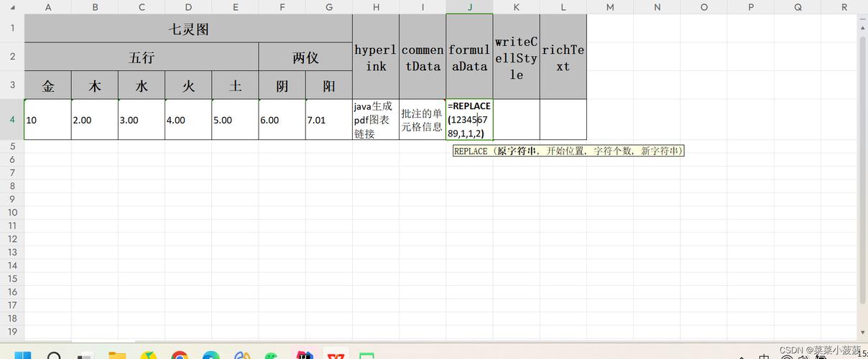Select the merged 两仪 header cell

[305, 57]
